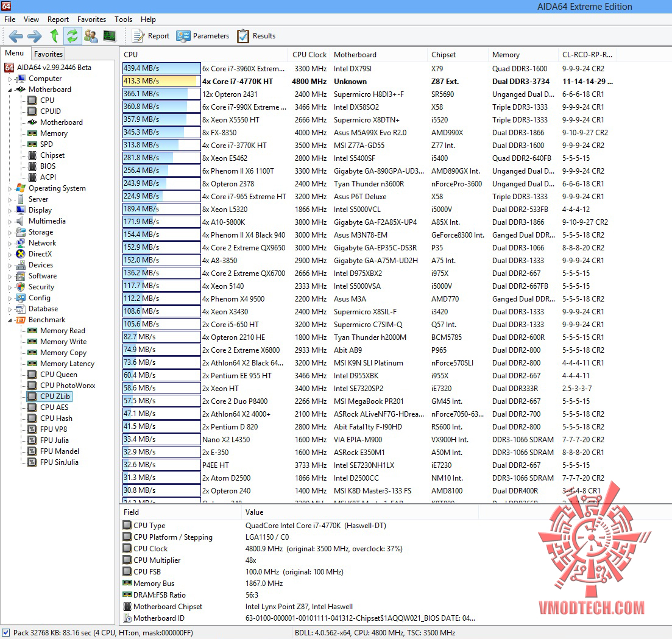Image resolution: width=672 pixels, height=639 pixels.
Task: Sort by Motherboard column header
Action: coord(378,55)
